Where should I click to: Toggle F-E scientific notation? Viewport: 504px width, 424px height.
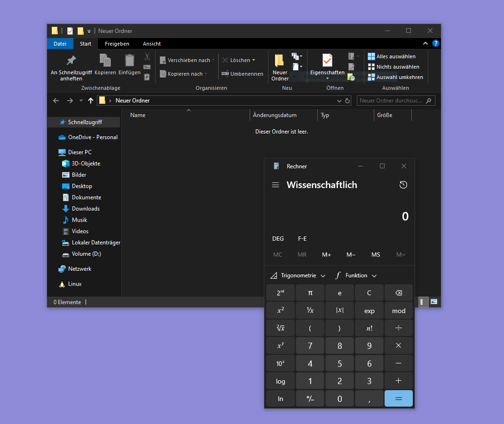click(x=302, y=238)
